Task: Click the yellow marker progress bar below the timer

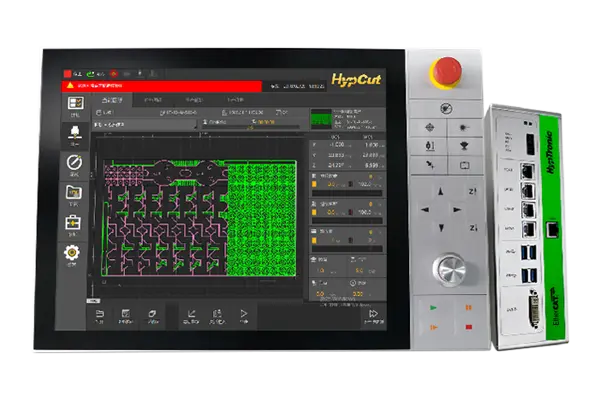Action: (252, 127)
